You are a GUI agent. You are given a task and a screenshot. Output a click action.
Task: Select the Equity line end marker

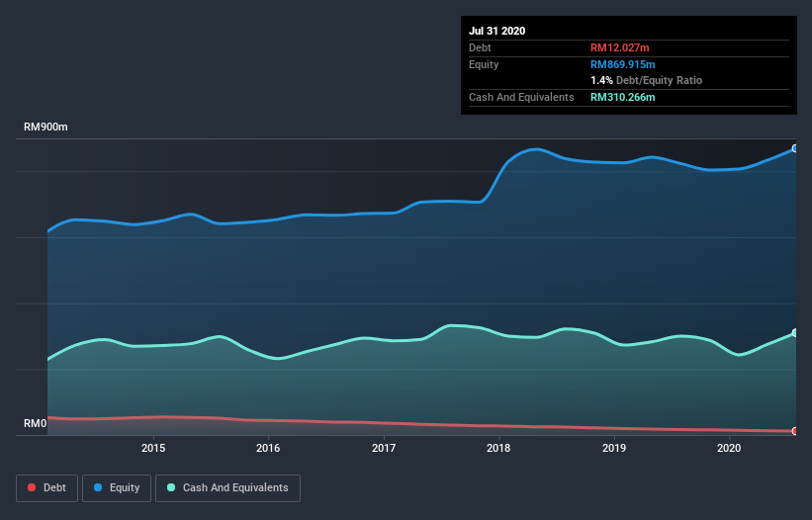point(795,148)
